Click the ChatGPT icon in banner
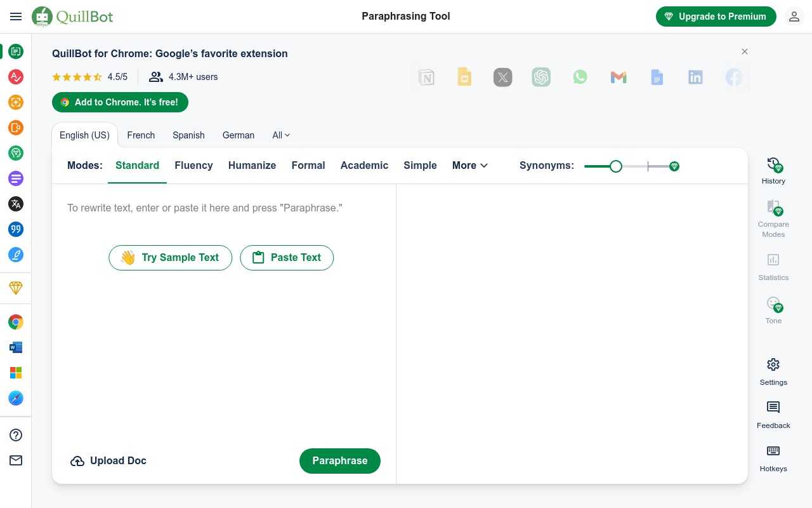Screen dimensions: 812x508 click(541, 77)
